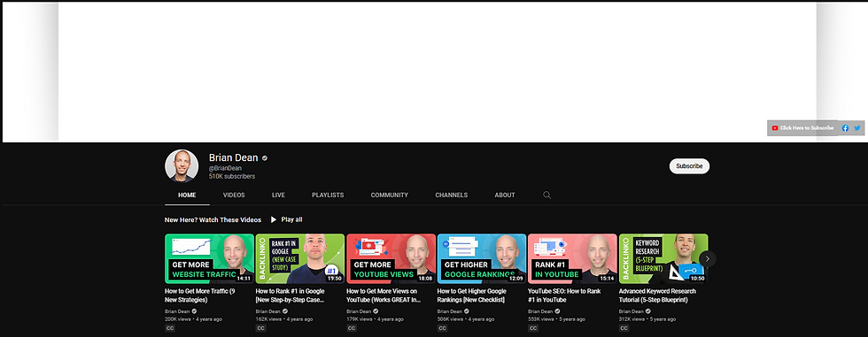
Task: Click CC badge under Rank #1 in Google video
Action: click(260, 328)
